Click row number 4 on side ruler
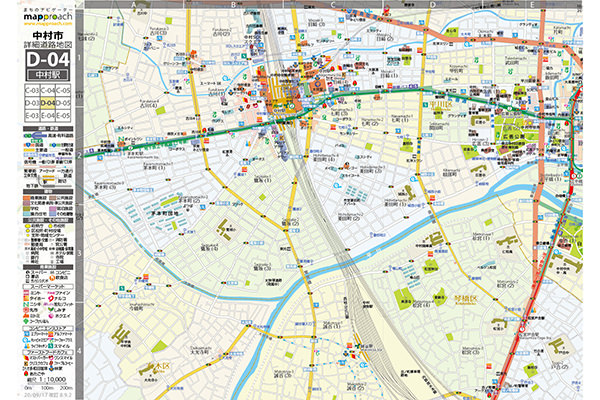Screen dimensions: 600x400 79,351
